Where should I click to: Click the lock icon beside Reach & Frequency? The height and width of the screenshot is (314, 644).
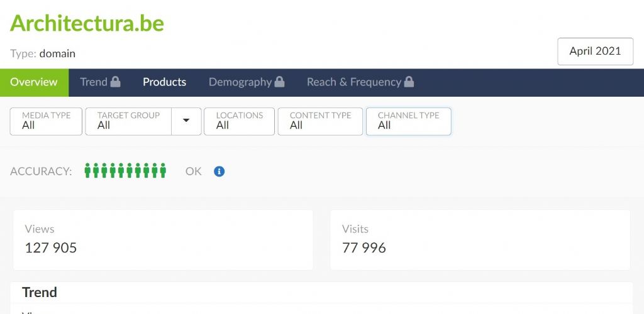click(409, 82)
